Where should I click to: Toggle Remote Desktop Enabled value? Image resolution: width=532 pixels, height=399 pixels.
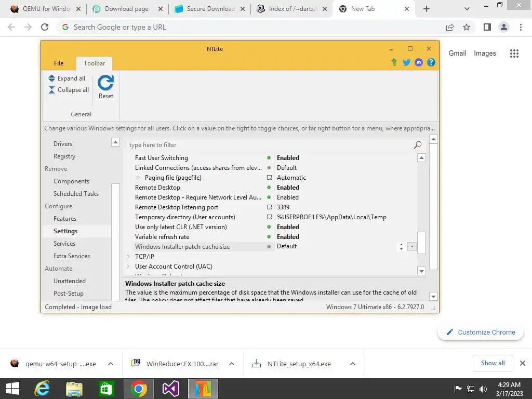coord(288,187)
